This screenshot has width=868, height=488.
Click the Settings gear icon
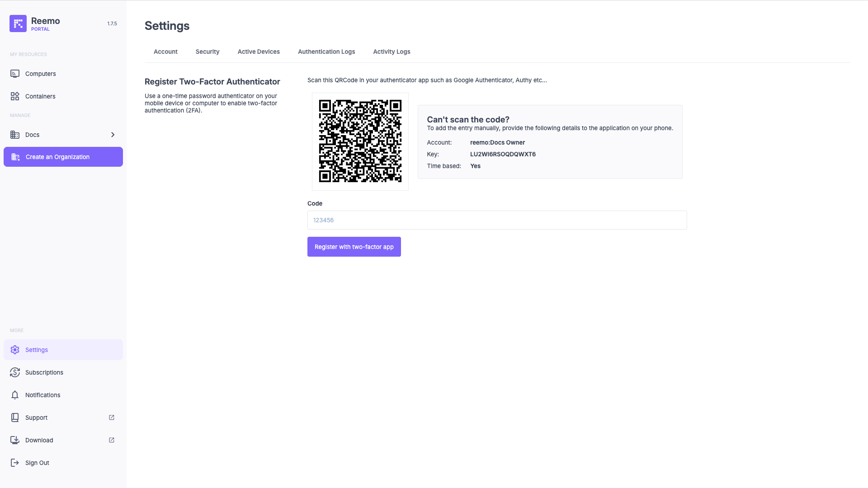[15, 350]
